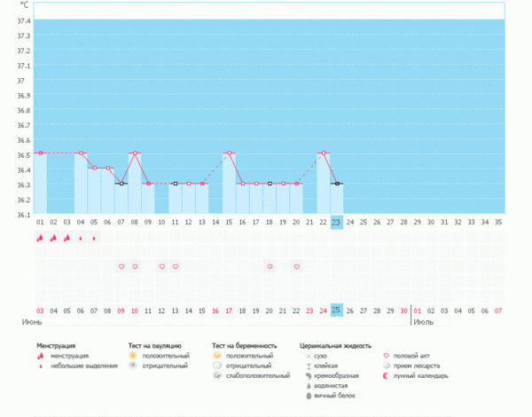Click the temperature point on cycle day 08

135,153
